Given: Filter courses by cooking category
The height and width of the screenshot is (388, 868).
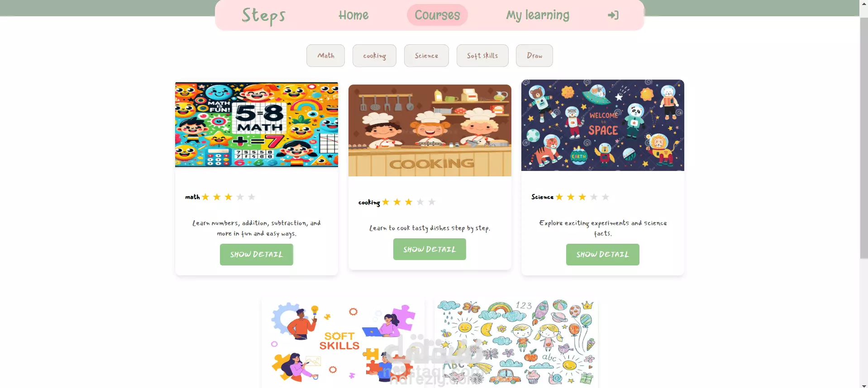Looking at the screenshot, I should (x=374, y=56).
